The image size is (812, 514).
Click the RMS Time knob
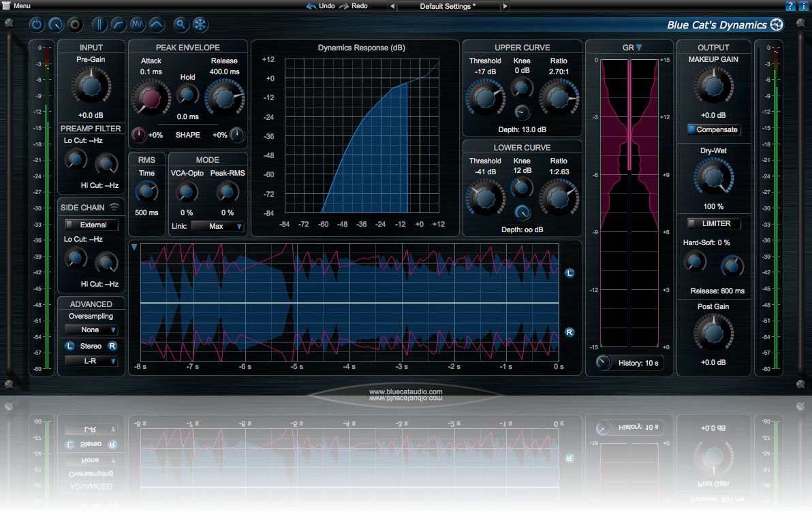coord(146,191)
